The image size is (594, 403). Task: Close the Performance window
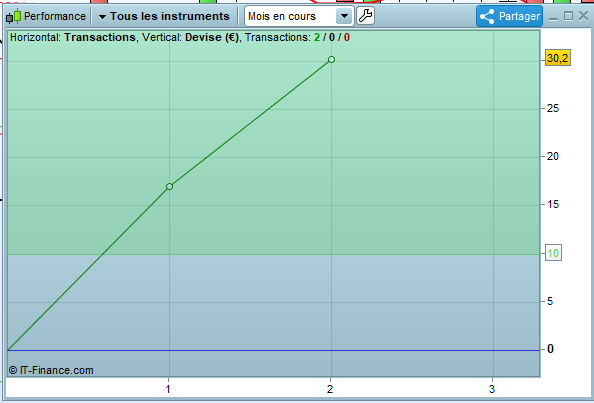click(x=583, y=16)
